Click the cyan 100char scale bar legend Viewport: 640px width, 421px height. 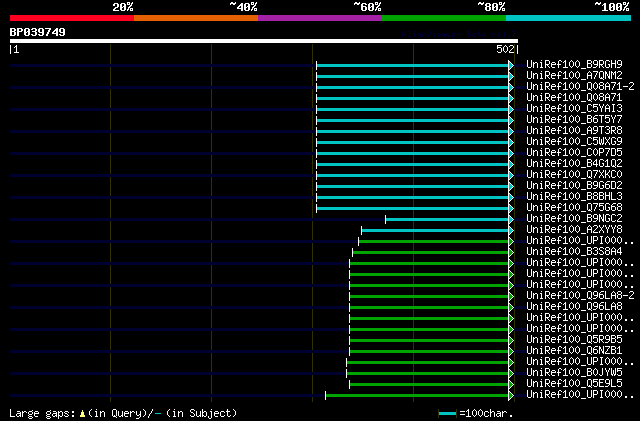(x=447, y=414)
